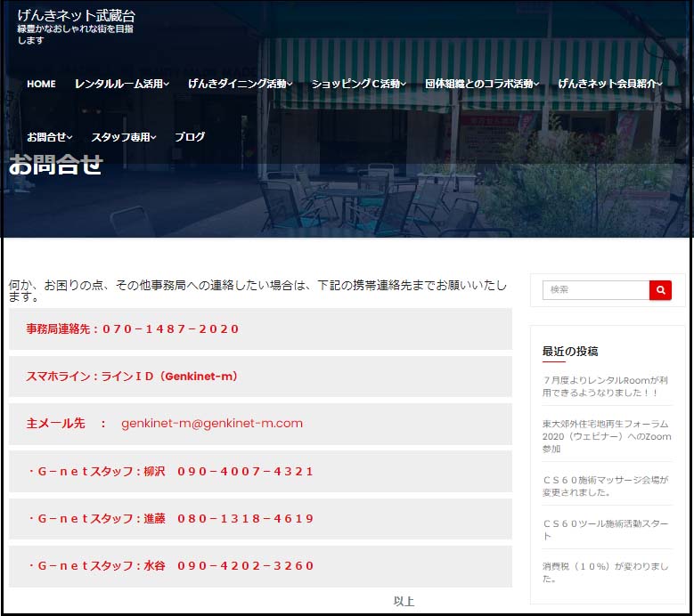Open the ブログ menu item

tap(190, 137)
